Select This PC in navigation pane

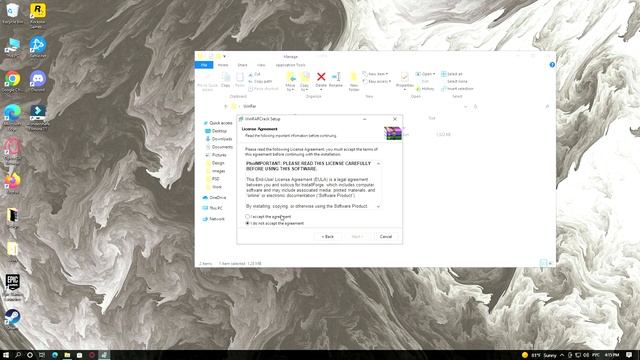(x=213, y=208)
